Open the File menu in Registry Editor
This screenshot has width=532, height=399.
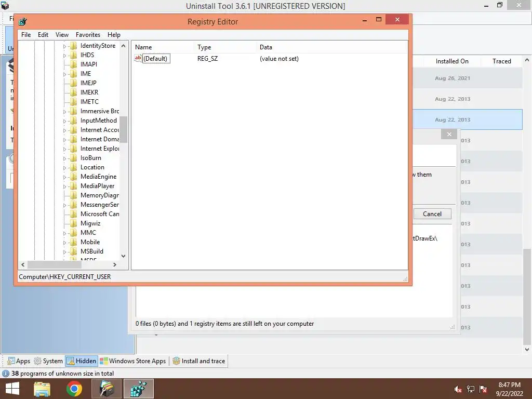coord(26,35)
